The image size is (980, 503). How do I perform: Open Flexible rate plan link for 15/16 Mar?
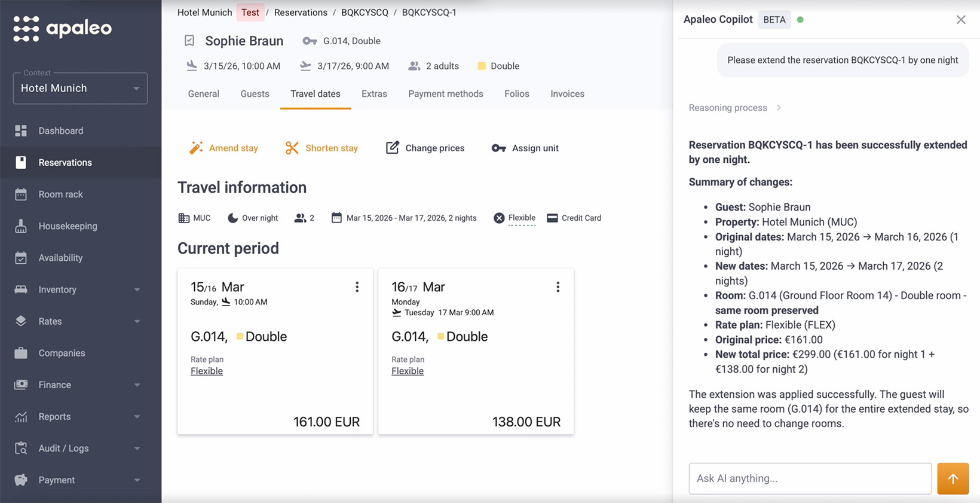(207, 371)
